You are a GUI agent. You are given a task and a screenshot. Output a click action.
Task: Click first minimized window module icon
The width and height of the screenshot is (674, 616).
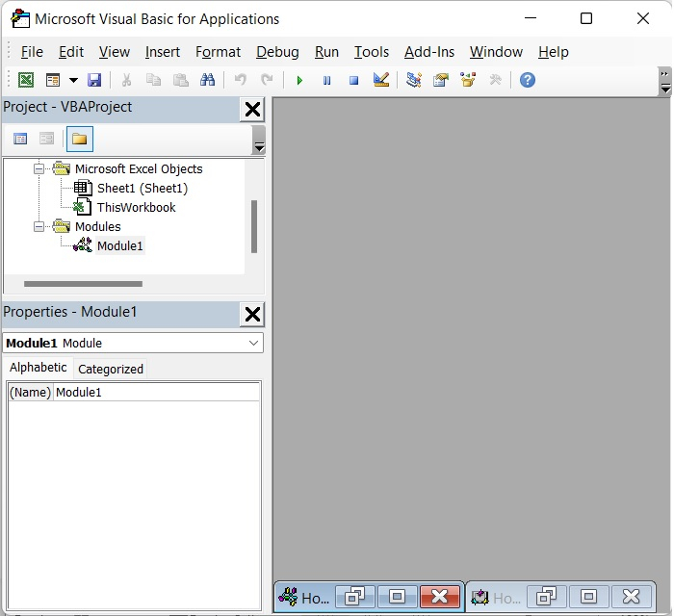[288, 597]
